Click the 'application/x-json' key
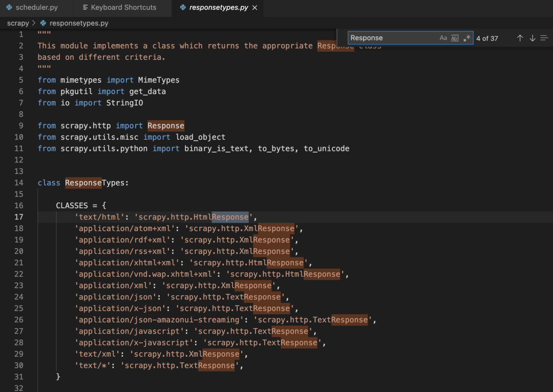Viewport: 553px width, 392px height. (120, 309)
